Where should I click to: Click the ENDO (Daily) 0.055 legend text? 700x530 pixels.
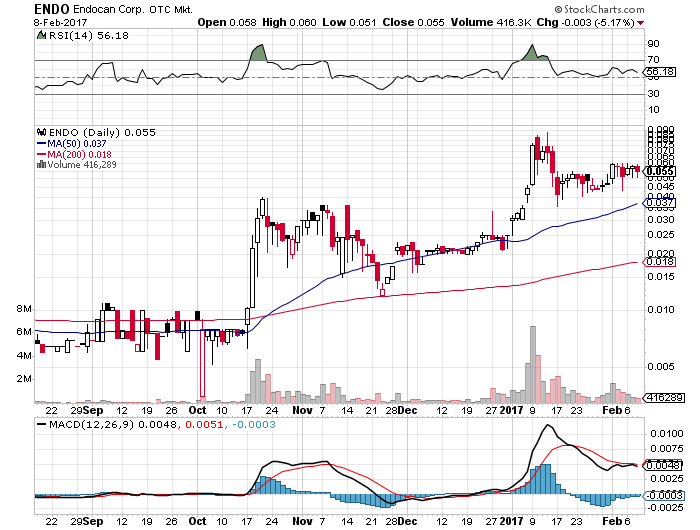[x=102, y=133]
